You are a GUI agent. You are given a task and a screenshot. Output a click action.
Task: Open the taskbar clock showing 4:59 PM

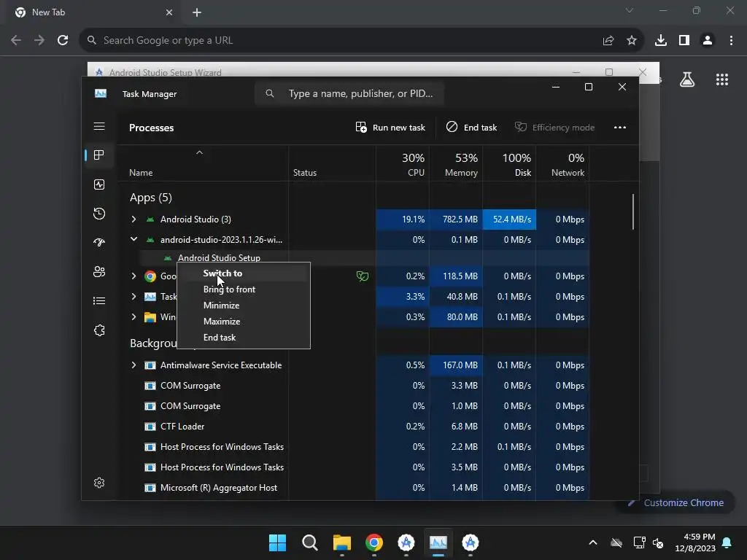[695, 542]
